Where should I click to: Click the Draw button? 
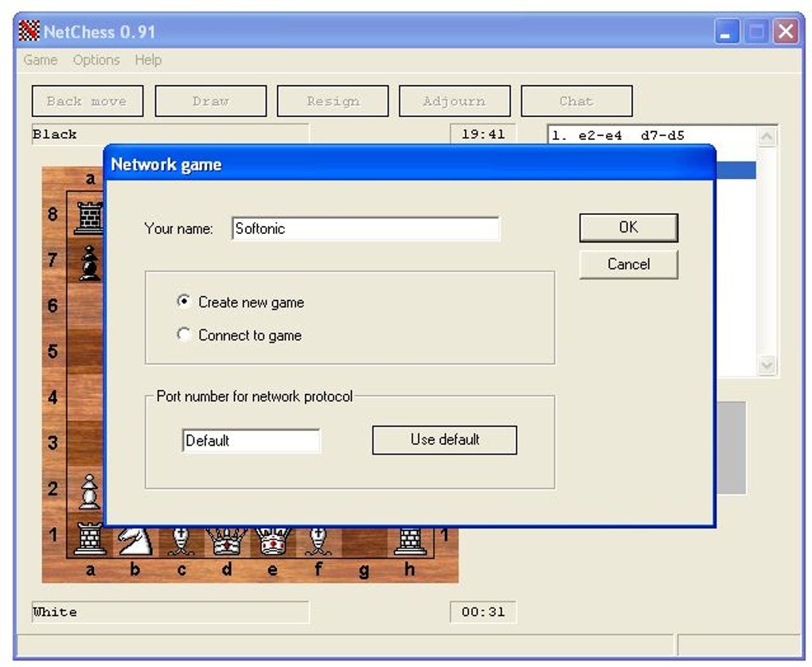(x=210, y=101)
